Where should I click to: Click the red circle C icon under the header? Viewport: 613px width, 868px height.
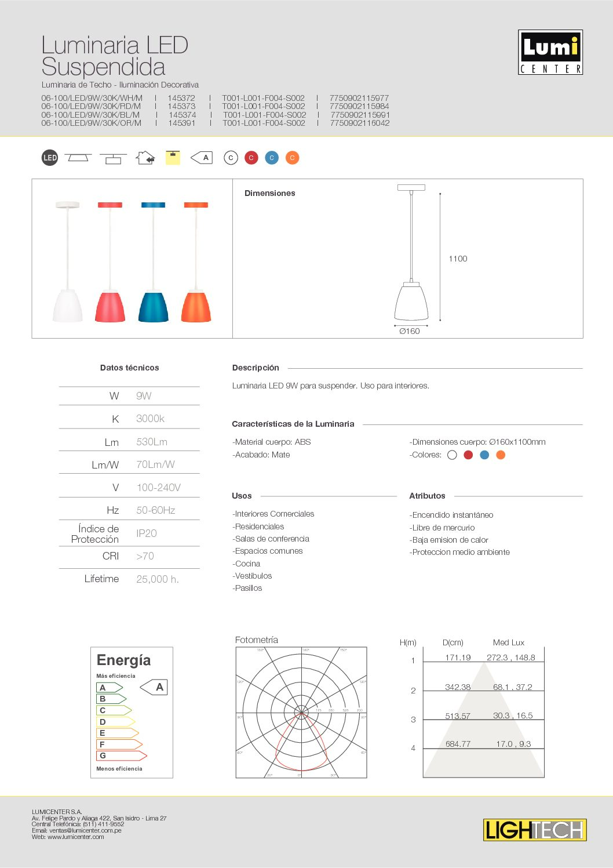click(x=251, y=158)
